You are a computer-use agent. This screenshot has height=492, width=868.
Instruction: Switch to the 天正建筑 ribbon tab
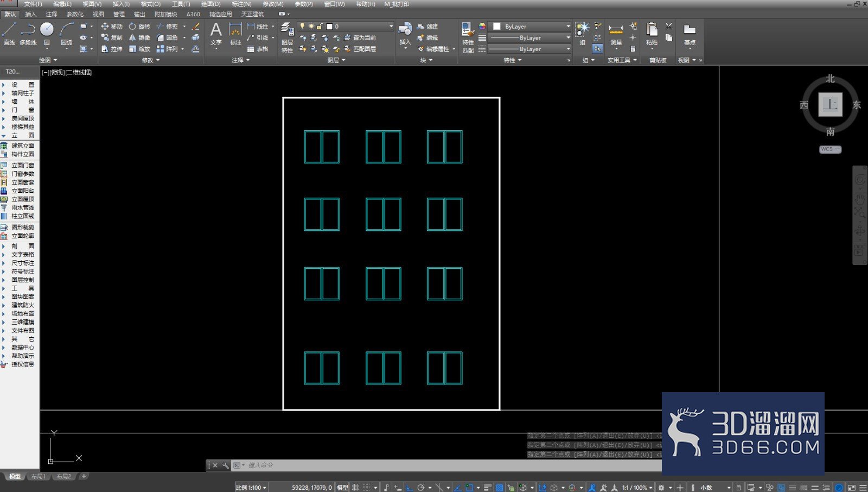(252, 14)
